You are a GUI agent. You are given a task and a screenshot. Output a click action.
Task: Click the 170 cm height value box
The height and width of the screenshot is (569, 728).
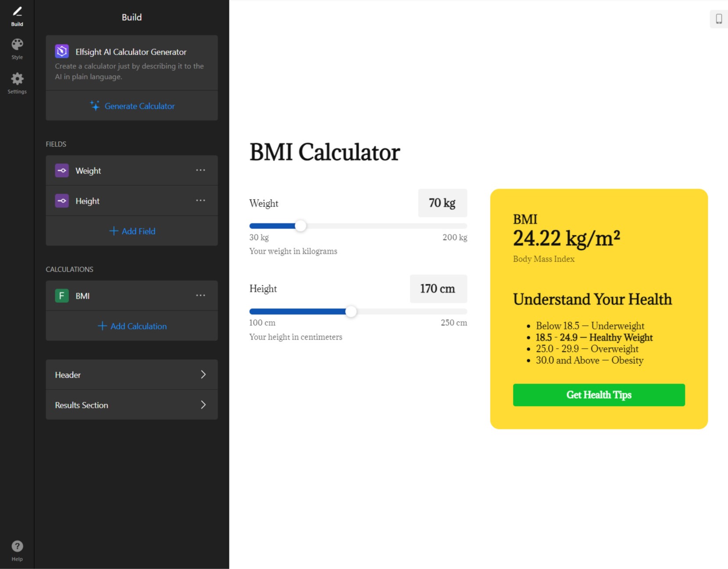coord(438,289)
